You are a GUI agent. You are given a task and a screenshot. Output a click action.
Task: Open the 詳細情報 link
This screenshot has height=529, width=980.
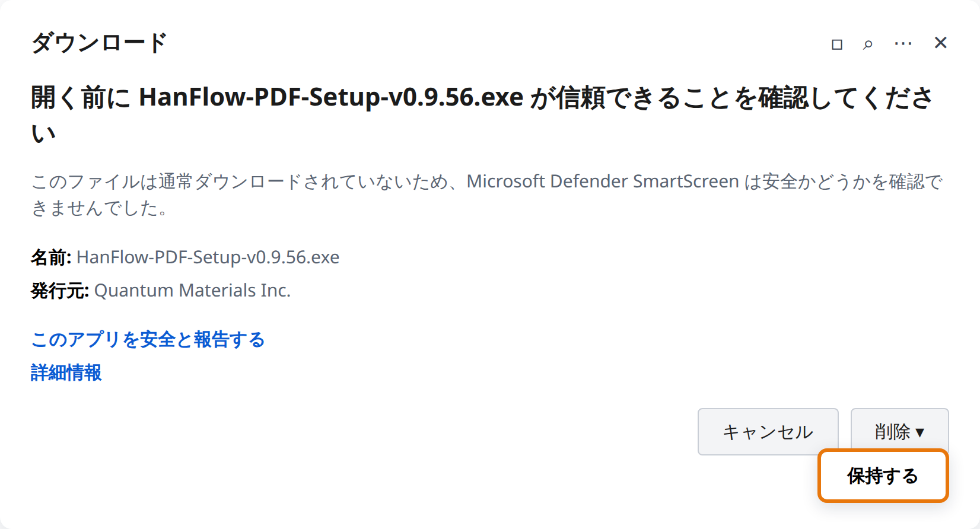click(x=66, y=372)
